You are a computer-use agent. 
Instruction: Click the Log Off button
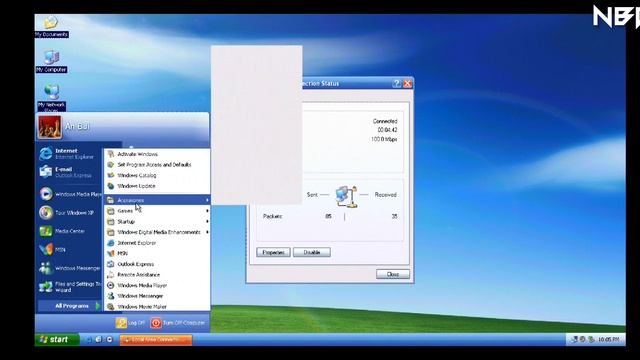pyautogui.click(x=130, y=323)
